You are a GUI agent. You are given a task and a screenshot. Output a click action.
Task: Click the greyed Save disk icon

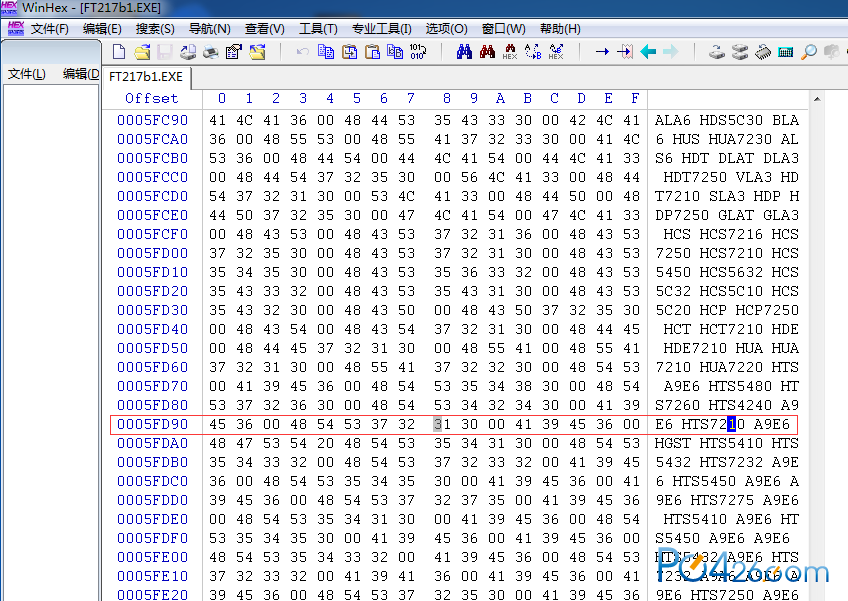(x=165, y=52)
